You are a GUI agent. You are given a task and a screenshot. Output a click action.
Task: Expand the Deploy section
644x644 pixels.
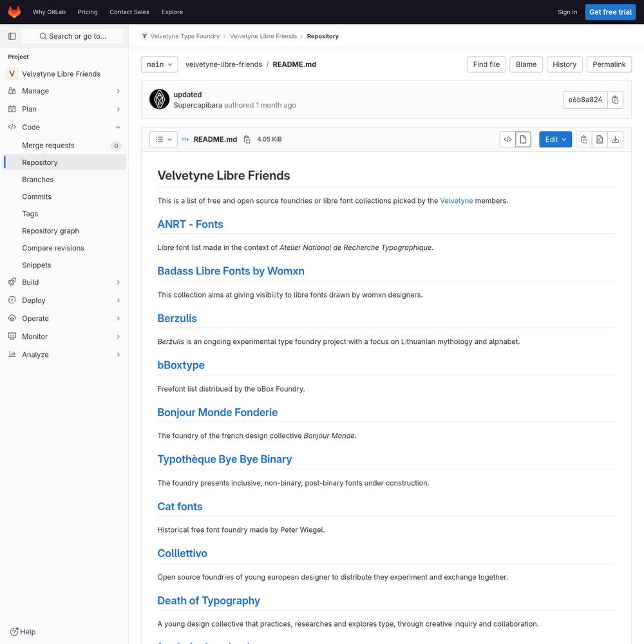point(118,300)
